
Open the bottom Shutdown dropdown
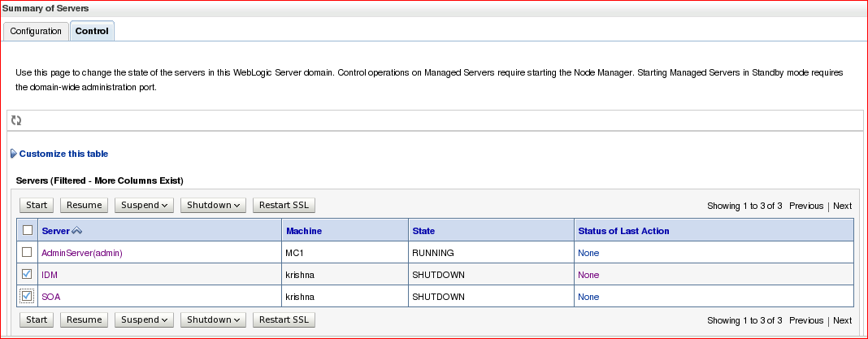coord(213,319)
